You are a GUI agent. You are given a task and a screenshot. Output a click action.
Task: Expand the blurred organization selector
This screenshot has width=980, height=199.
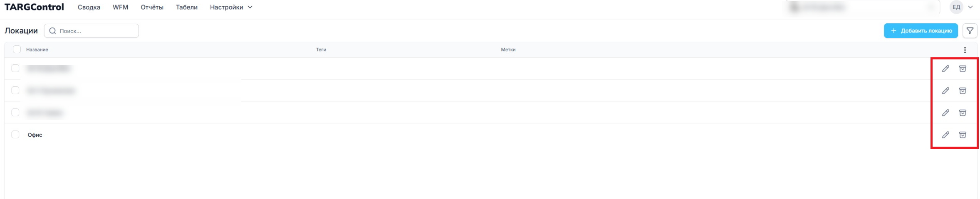[861, 7]
